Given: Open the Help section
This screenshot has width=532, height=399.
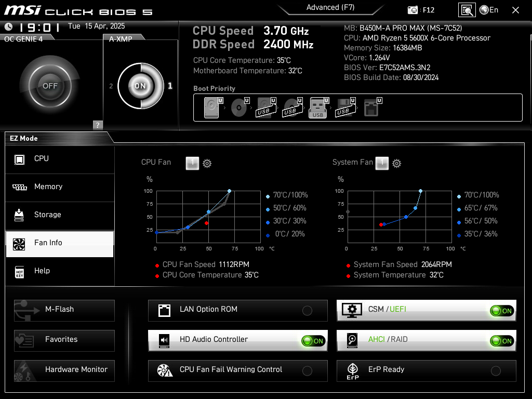Looking at the screenshot, I should 60,272.
